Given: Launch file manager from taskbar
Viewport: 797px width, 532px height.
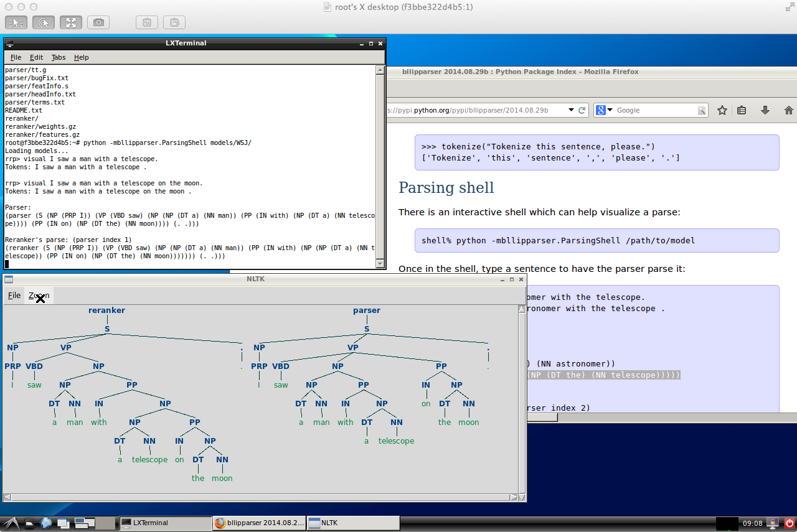Looking at the screenshot, I should pos(29,523).
